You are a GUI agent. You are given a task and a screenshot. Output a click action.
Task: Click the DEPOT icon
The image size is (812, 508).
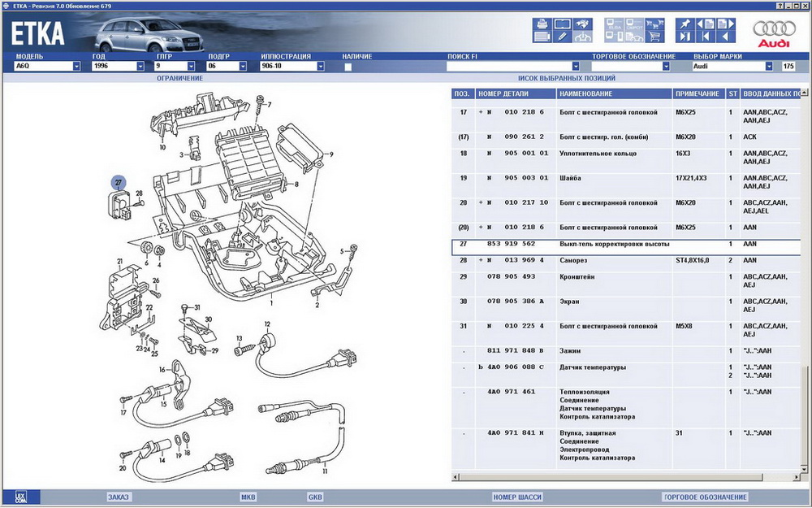coord(634,24)
